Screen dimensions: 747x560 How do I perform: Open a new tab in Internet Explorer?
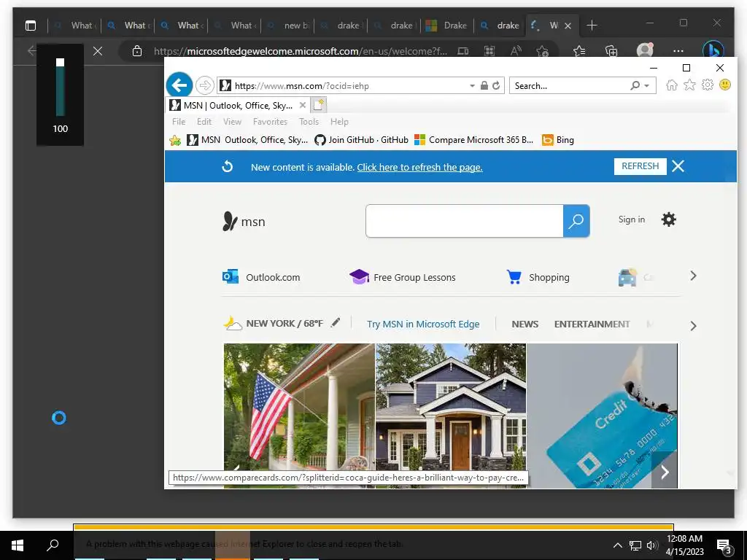pyautogui.click(x=318, y=105)
